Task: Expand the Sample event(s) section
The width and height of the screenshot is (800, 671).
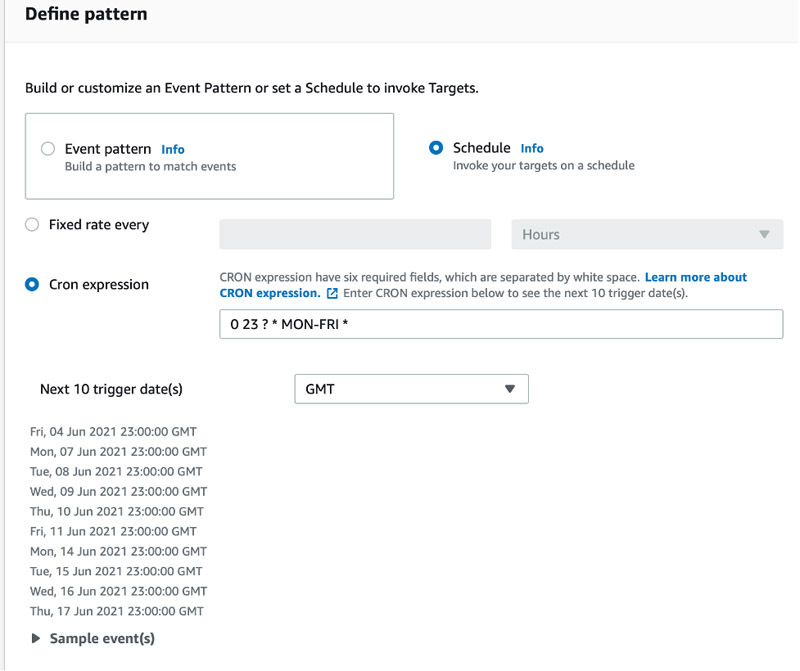Action: 102,638
